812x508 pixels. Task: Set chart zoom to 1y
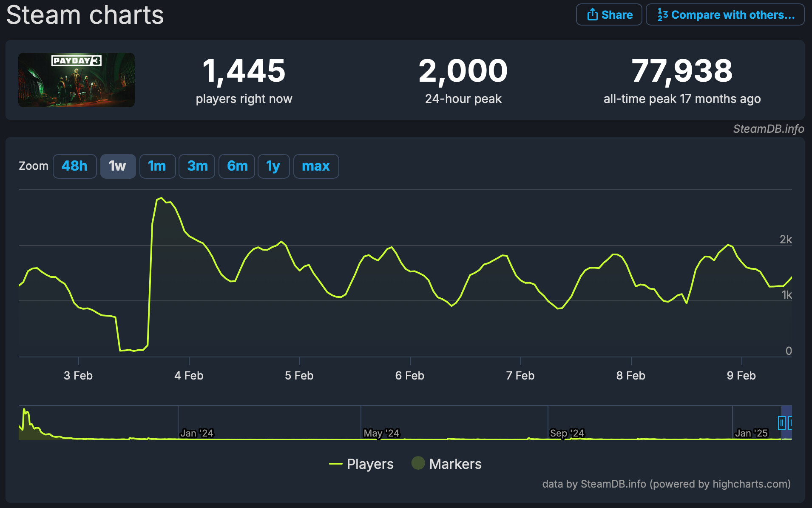click(x=273, y=166)
